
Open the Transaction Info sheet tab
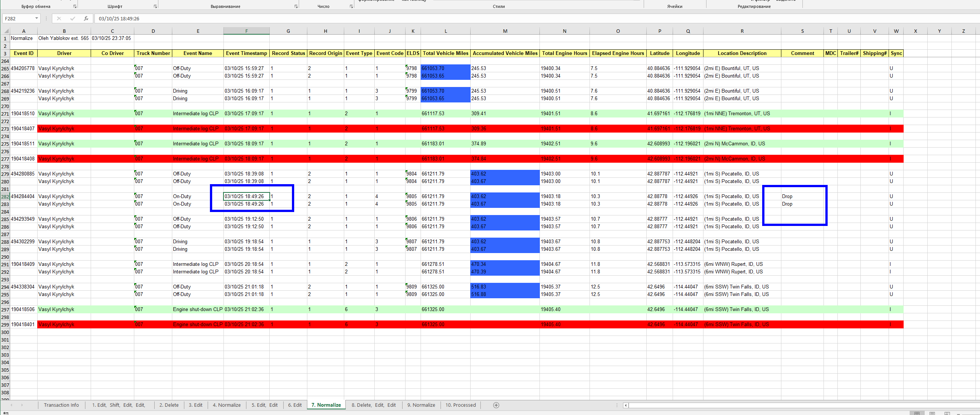pos(61,405)
